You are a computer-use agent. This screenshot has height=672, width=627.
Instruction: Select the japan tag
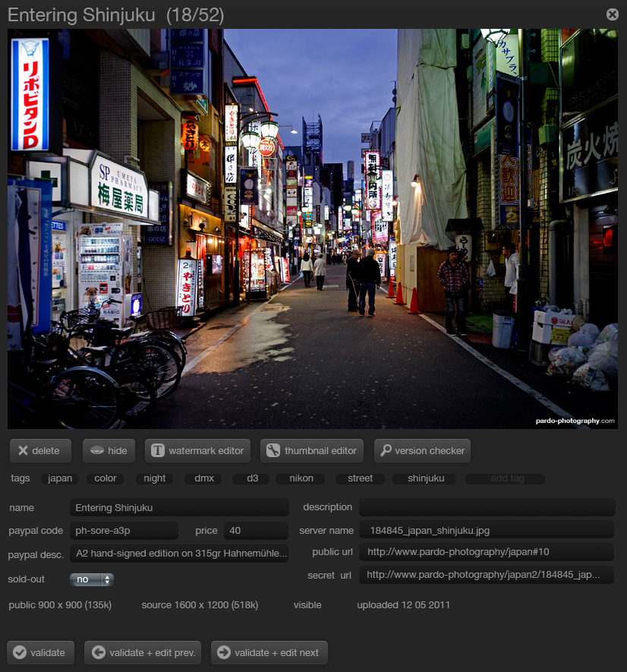60,478
